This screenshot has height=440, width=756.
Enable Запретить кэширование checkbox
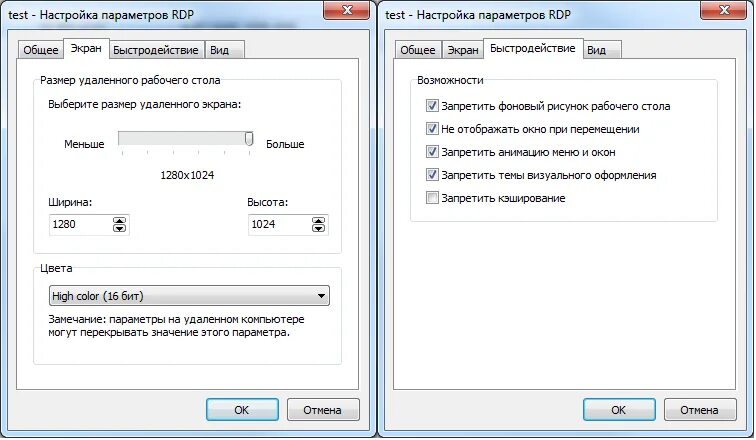(x=432, y=198)
